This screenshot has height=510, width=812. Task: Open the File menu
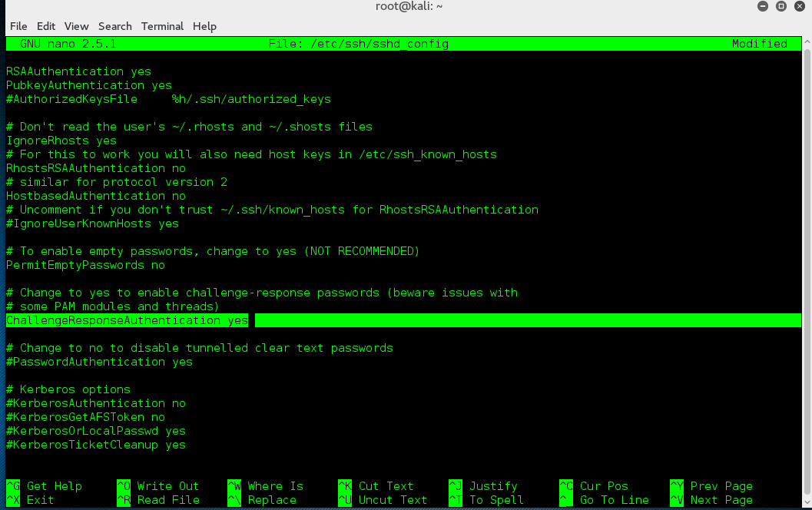click(18, 25)
